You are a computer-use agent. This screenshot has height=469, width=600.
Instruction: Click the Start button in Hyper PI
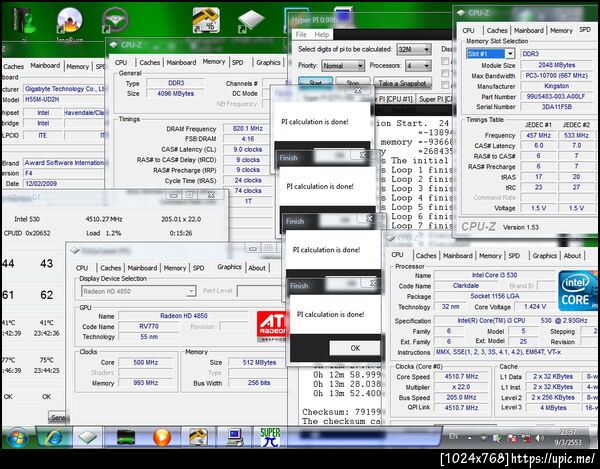click(315, 83)
